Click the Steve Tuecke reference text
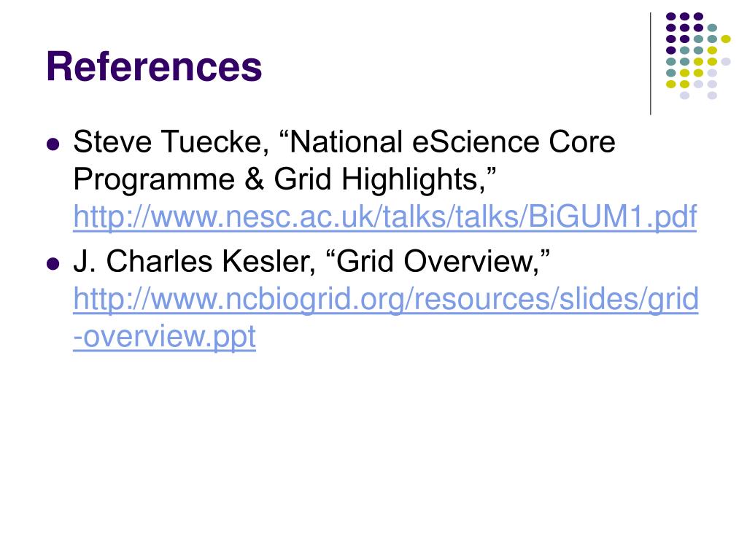This screenshot has height=560, width=747. (344, 160)
